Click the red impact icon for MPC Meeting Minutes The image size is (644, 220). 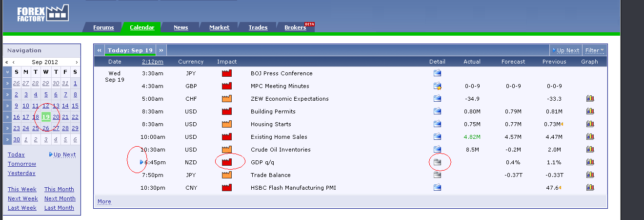coord(227,86)
